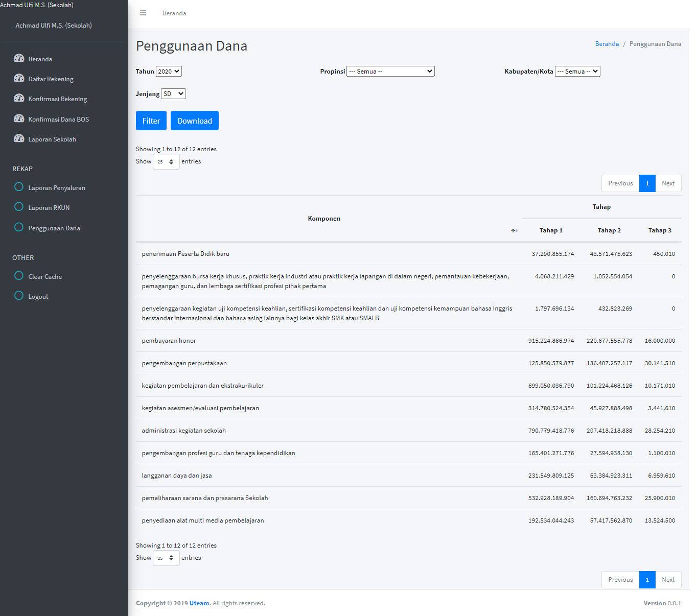Open the Kabupaten/Kota dropdown
The width and height of the screenshot is (697, 616).
577,71
